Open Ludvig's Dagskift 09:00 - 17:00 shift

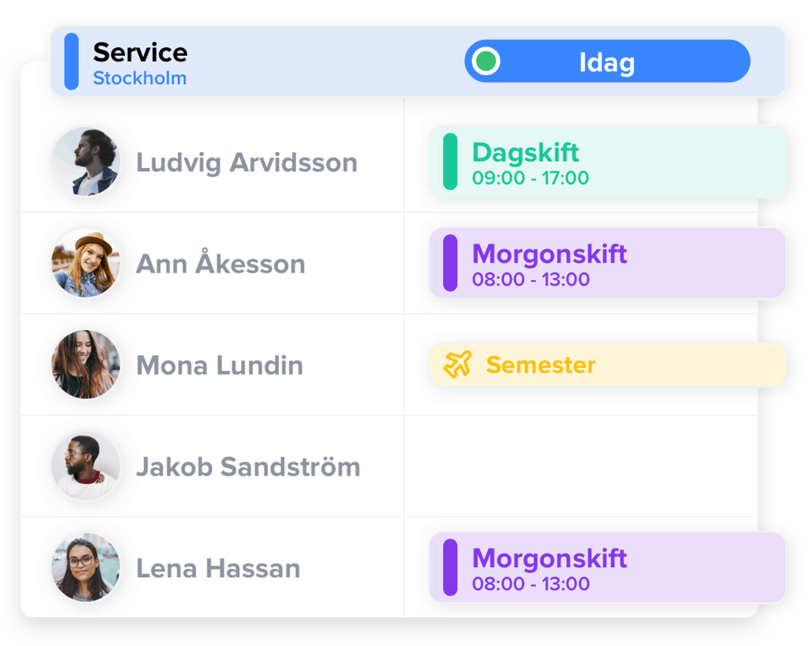click(607, 162)
